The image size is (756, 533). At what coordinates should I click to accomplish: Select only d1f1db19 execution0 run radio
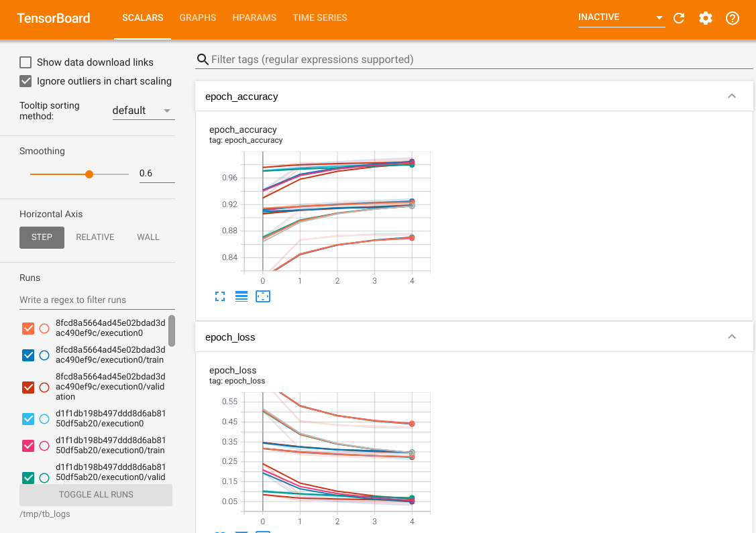tap(44, 419)
